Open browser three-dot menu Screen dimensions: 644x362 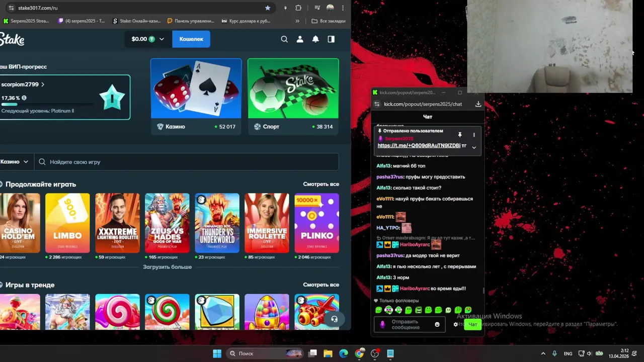point(343,8)
